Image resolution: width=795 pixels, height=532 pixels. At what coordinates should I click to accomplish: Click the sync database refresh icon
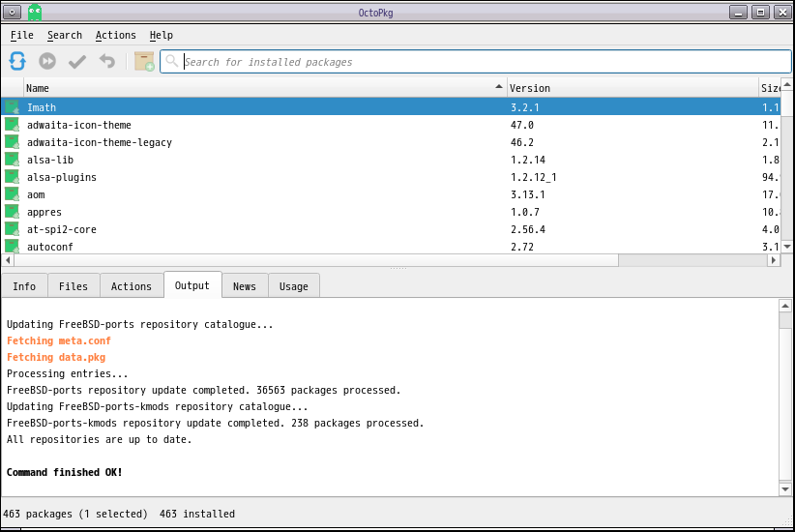[17, 62]
